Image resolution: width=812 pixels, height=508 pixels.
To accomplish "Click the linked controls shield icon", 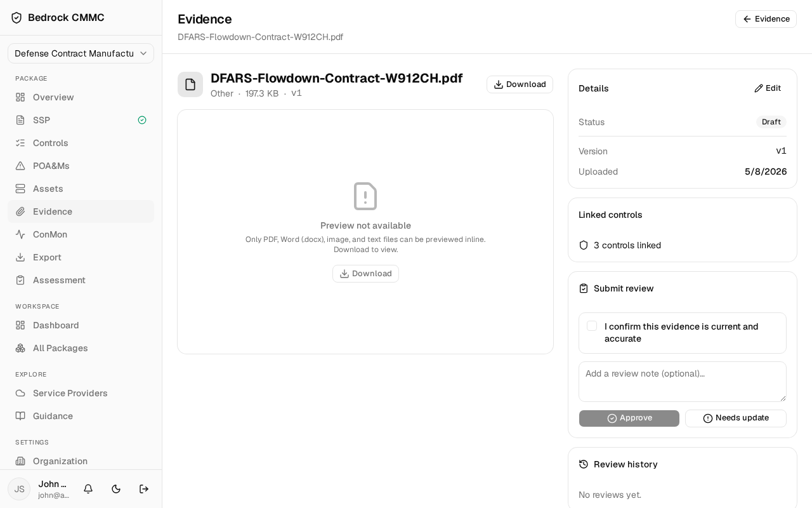I will tap(584, 245).
